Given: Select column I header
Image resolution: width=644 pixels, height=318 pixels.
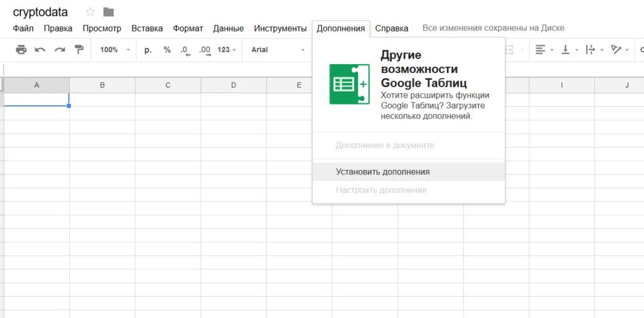Looking at the screenshot, I should coord(562,85).
